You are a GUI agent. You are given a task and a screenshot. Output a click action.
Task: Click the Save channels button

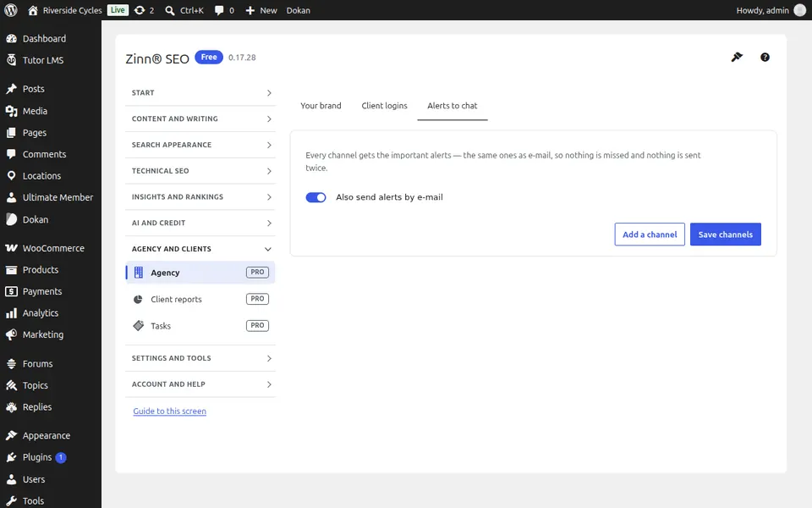pos(726,235)
